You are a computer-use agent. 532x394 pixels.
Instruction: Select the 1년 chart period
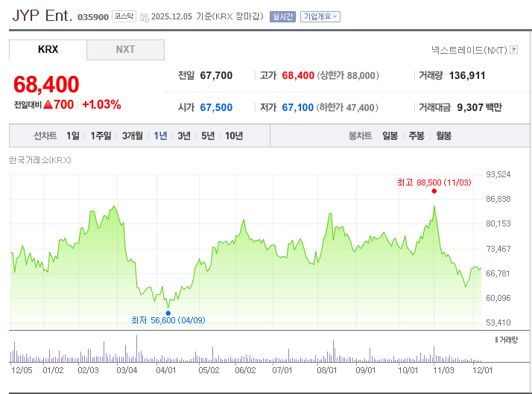pos(160,136)
